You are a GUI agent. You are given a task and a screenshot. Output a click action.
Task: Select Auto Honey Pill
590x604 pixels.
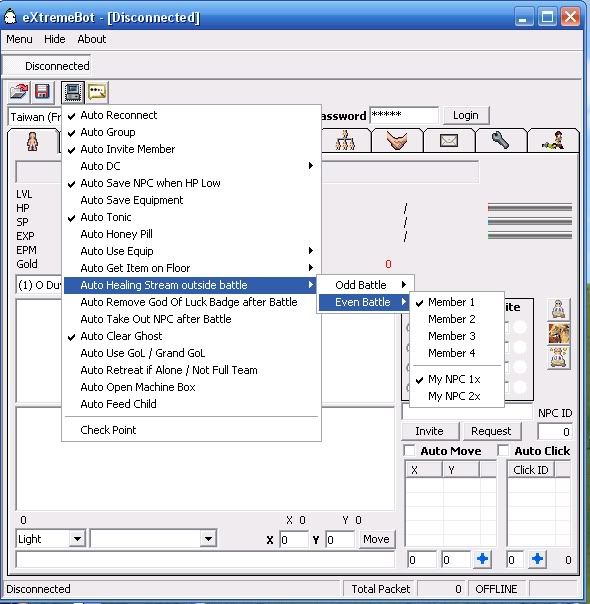[x=191, y=234]
